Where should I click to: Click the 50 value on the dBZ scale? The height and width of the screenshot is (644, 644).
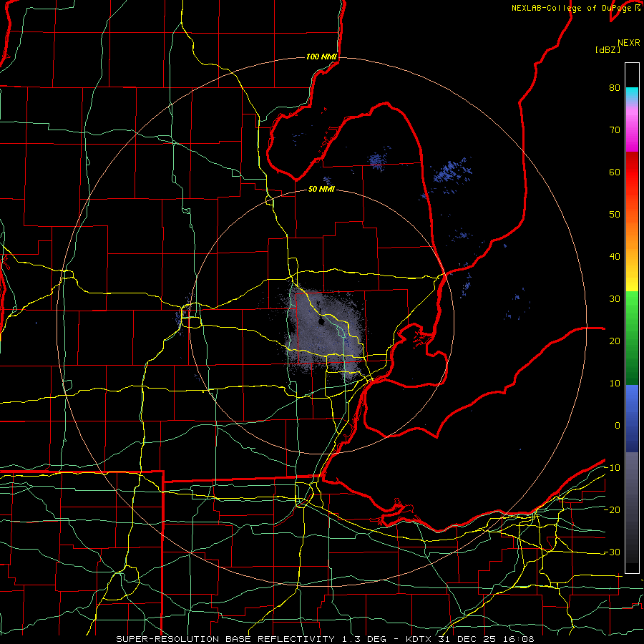615,215
